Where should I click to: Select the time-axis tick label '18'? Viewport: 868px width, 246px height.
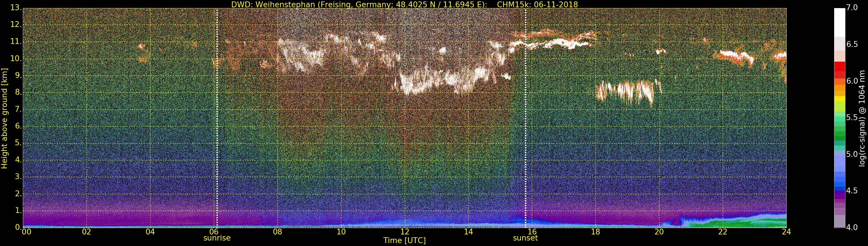coord(595,232)
